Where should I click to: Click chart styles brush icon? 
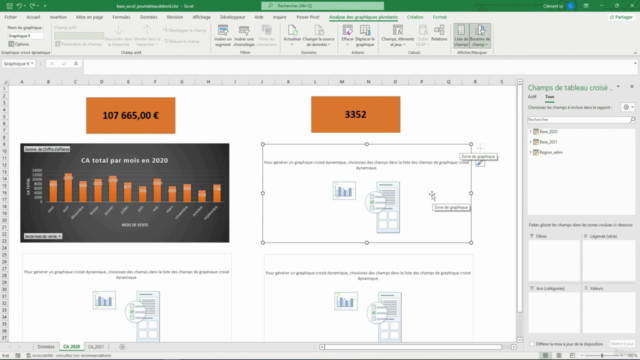(480, 163)
